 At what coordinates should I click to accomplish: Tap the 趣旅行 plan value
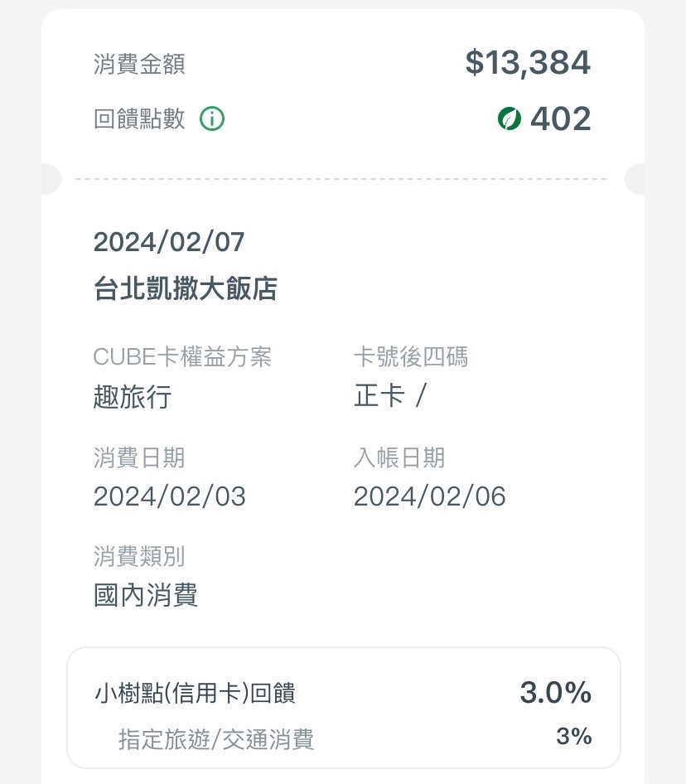click(133, 397)
